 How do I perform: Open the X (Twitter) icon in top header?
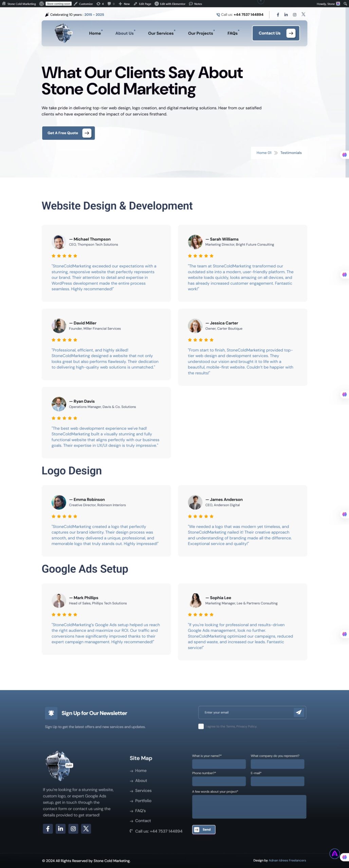303,14
